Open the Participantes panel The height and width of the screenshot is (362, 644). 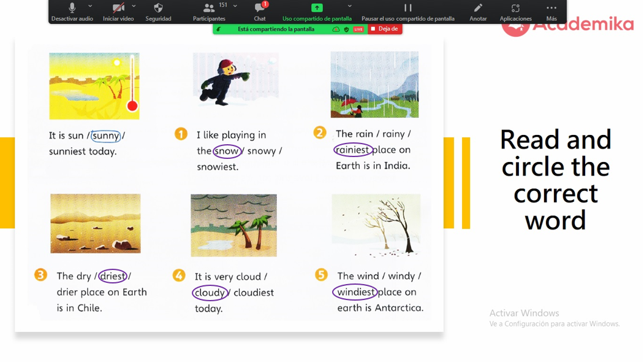click(x=209, y=12)
